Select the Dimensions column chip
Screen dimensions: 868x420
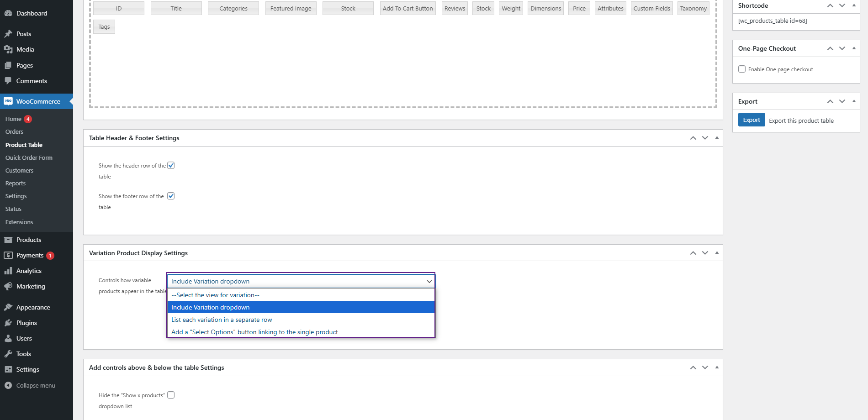click(546, 8)
